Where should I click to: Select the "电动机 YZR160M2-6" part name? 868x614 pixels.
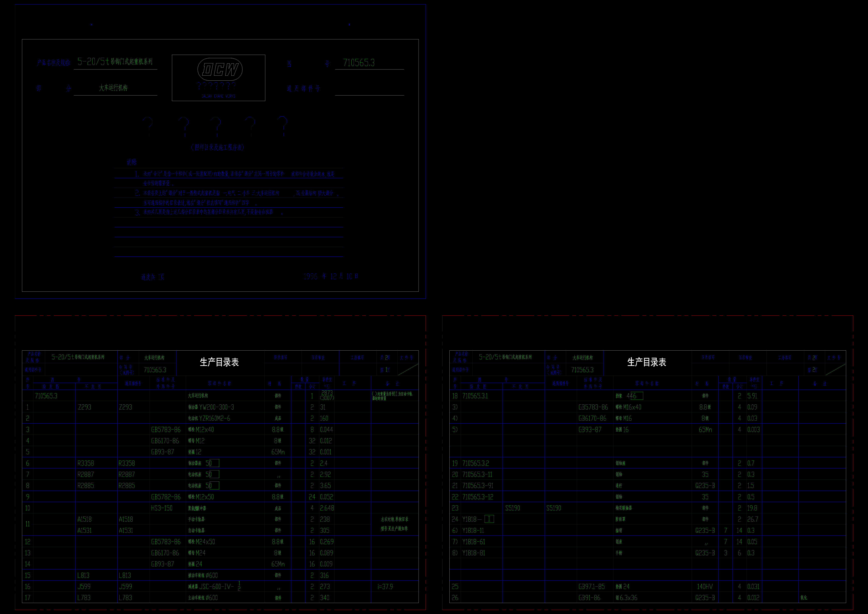[x=209, y=418]
